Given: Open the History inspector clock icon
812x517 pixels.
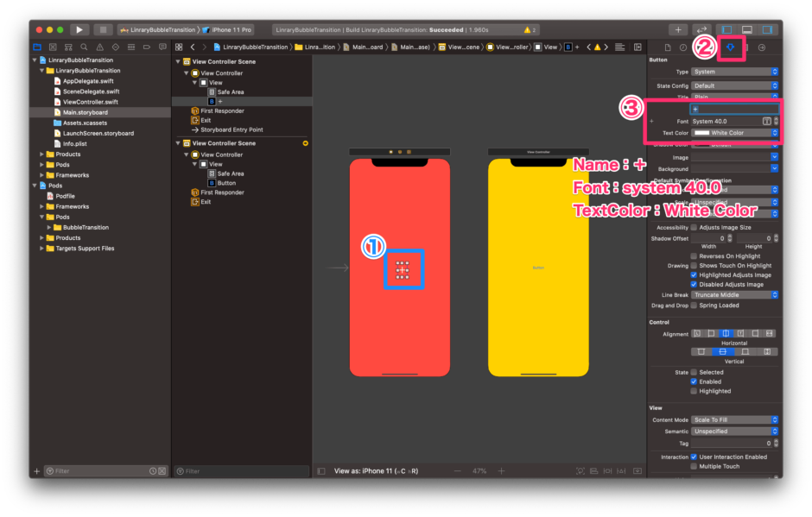Looking at the screenshot, I should point(682,46).
